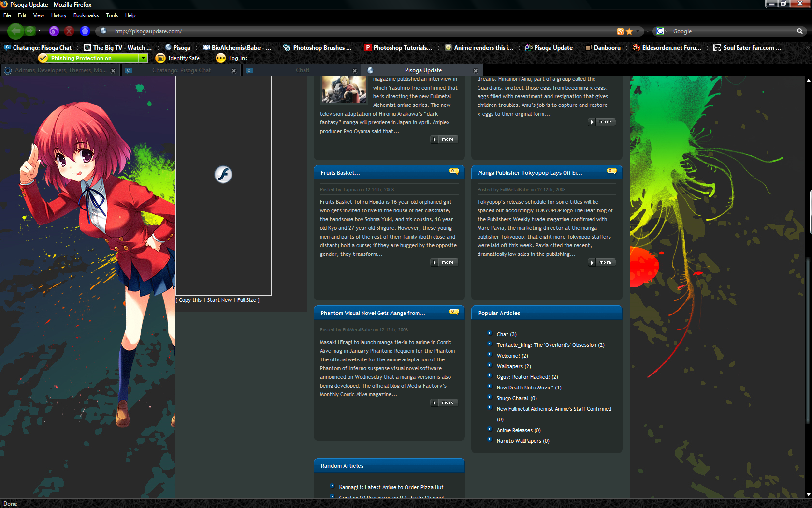Open Soul Eater Fan.com bookmark
Image resolution: width=812 pixels, height=508 pixels.
(x=748, y=48)
